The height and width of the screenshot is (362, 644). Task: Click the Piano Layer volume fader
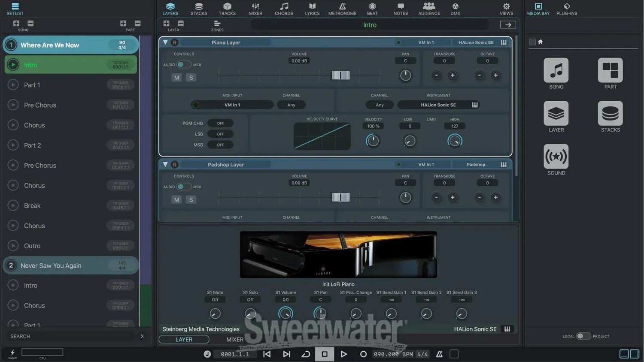tap(340, 75)
